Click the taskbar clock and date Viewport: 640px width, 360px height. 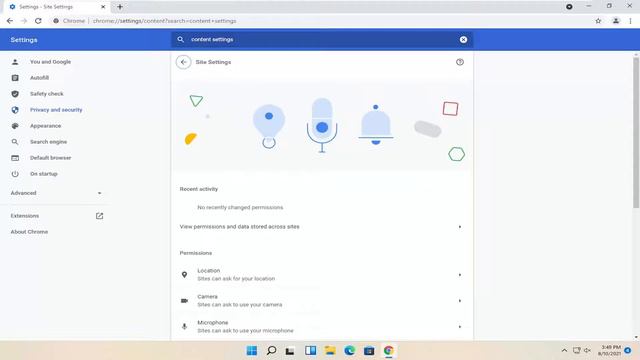pos(610,350)
